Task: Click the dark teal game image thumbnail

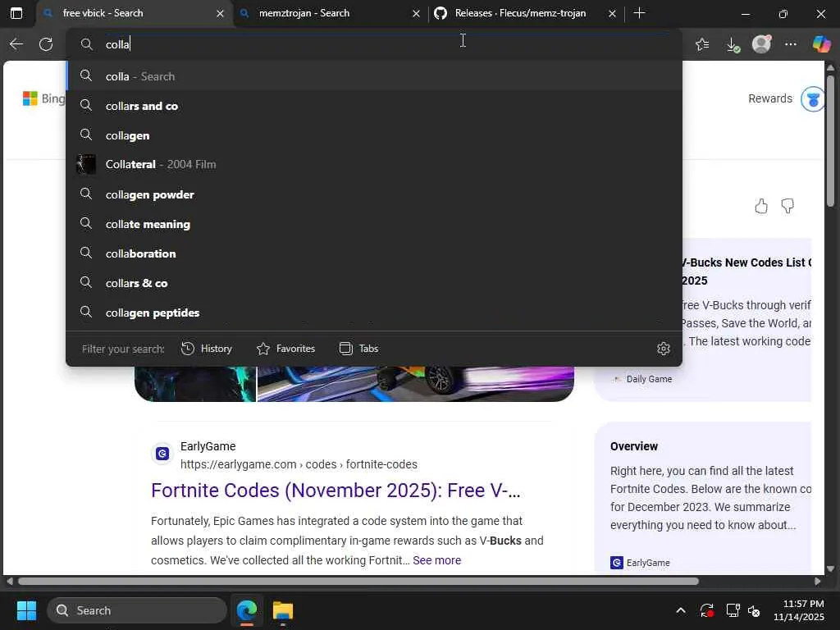Action: click(x=195, y=384)
